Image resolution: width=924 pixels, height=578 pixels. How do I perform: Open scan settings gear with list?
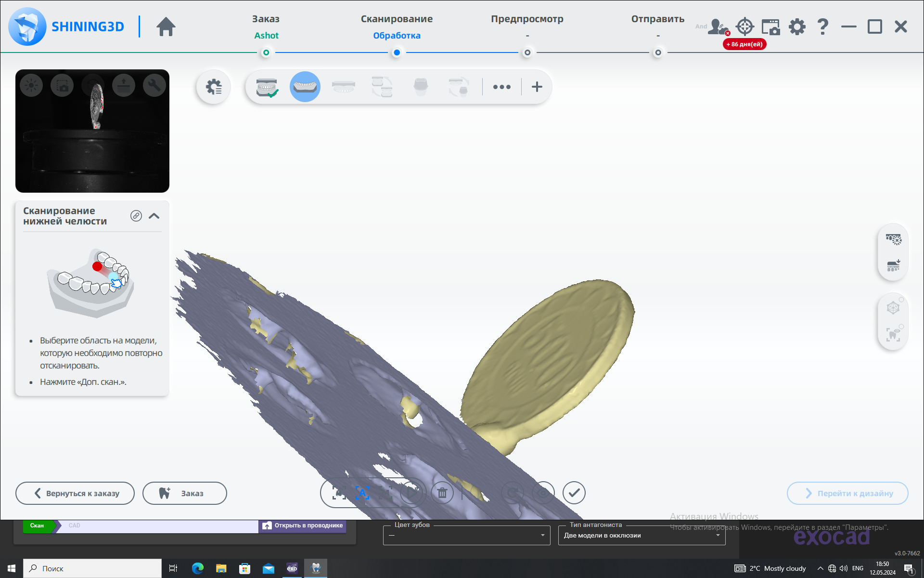214,87
